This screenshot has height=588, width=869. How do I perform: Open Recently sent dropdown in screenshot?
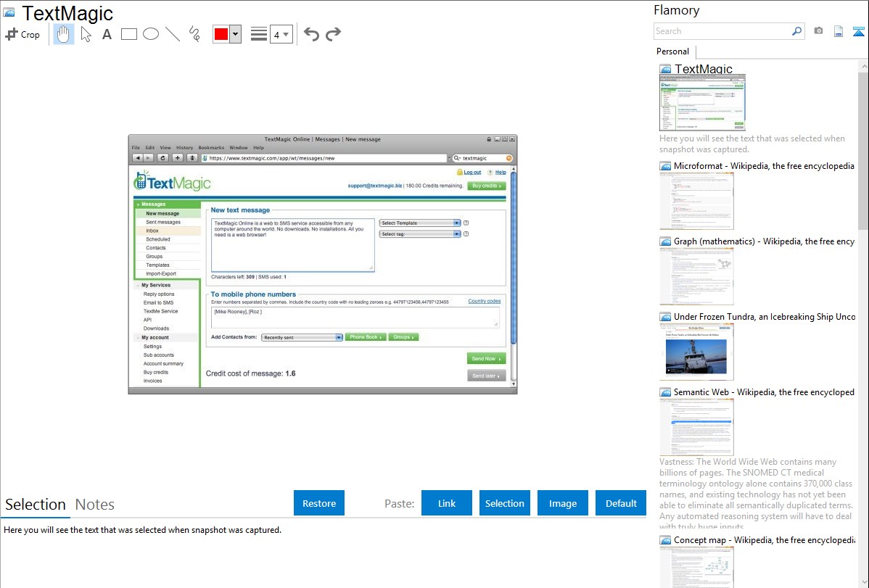[302, 337]
